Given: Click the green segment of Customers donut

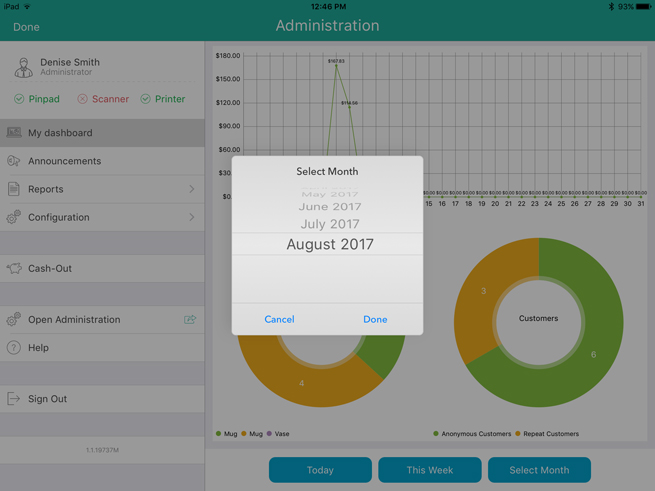Looking at the screenshot, I should coord(594,354).
